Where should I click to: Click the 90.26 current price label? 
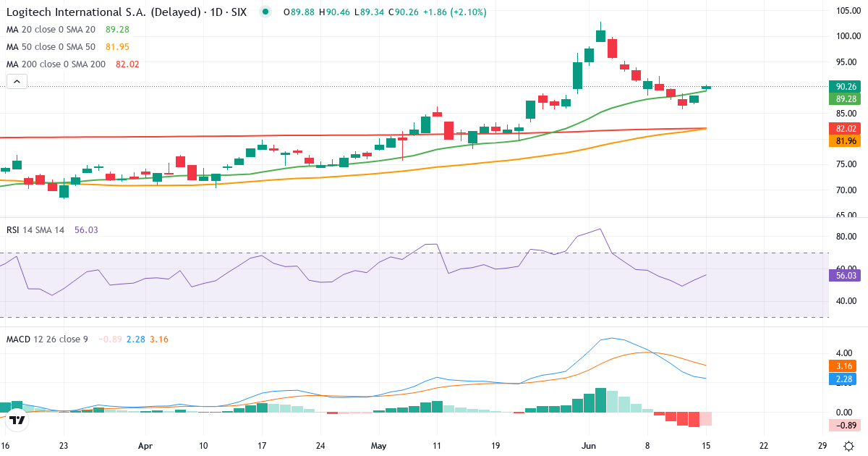pos(844,86)
